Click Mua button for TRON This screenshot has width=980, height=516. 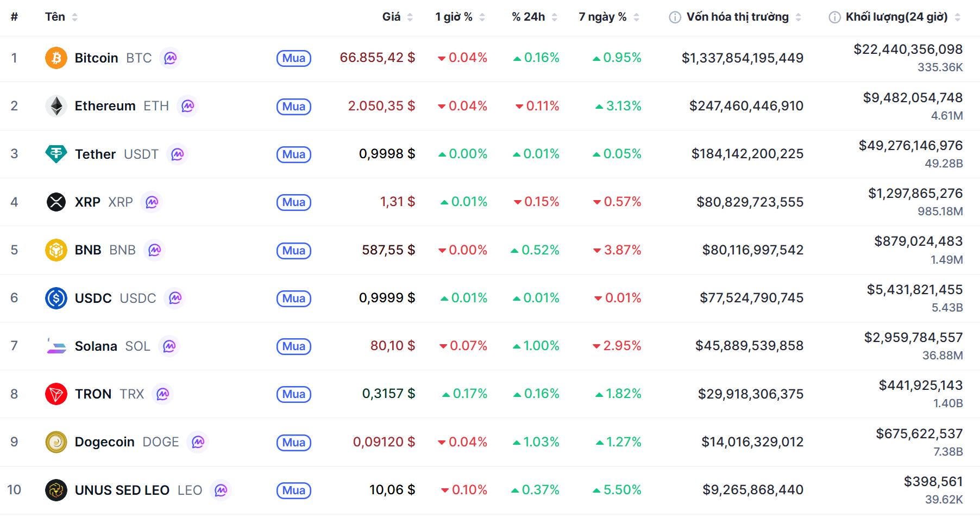294,394
